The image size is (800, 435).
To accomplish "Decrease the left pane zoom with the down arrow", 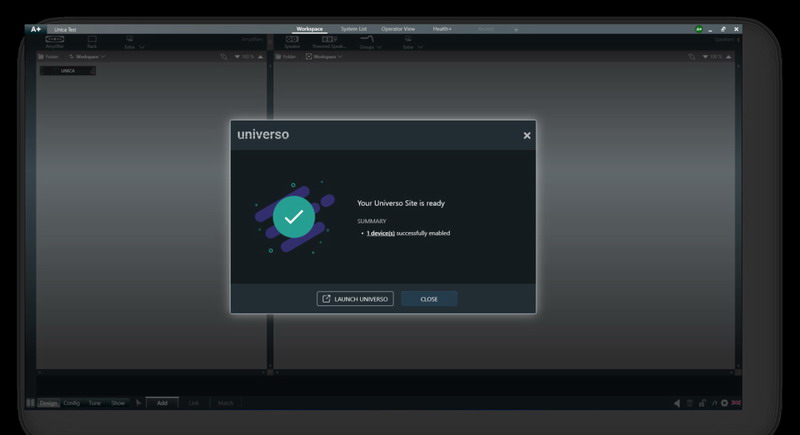I will [x=237, y=57].
